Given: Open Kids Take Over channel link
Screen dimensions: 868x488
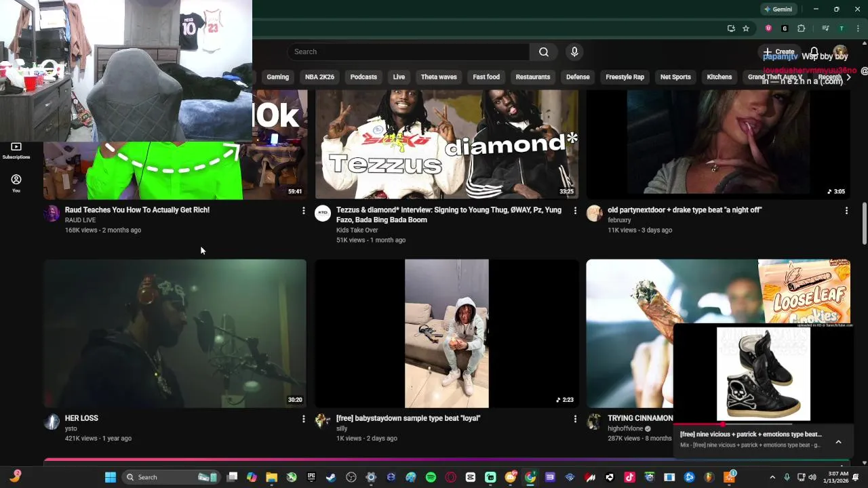Looking at the screenshot, I should coord(357,230).
